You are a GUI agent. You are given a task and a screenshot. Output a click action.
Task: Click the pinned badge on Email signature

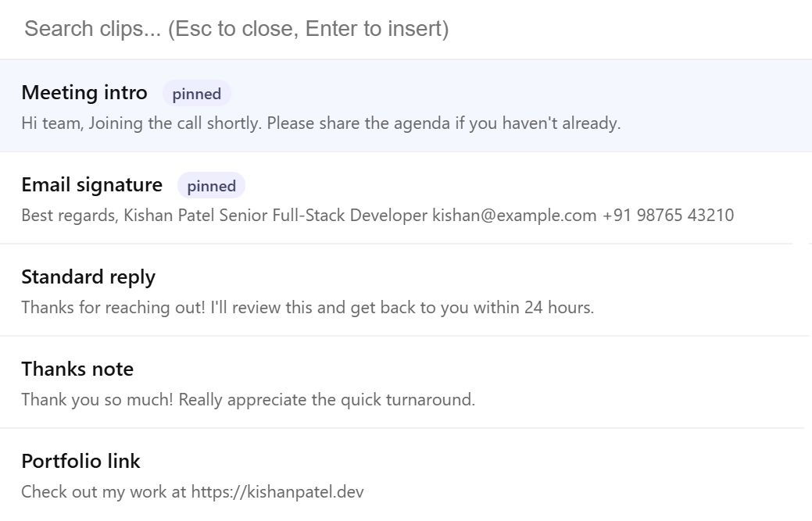coord(211,186)
